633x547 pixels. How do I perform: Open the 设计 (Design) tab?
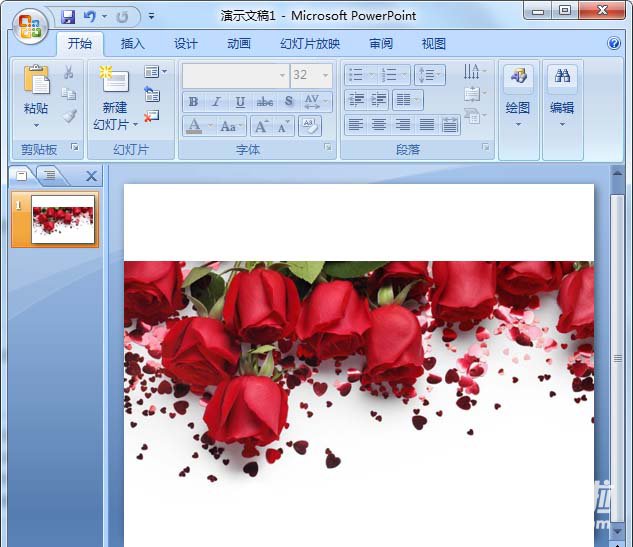point(186,44)
